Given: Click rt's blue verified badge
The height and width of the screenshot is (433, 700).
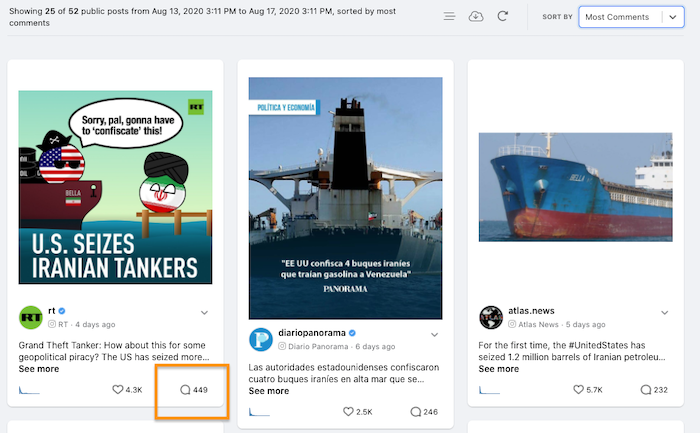Looking at the screenshot, I should pyautogui.click(x=62, y=311).
